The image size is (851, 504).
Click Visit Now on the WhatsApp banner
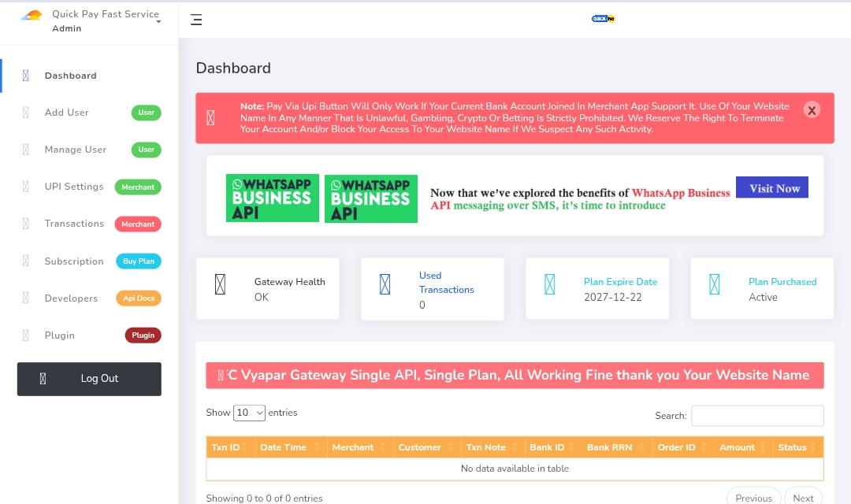pos(771,187)
